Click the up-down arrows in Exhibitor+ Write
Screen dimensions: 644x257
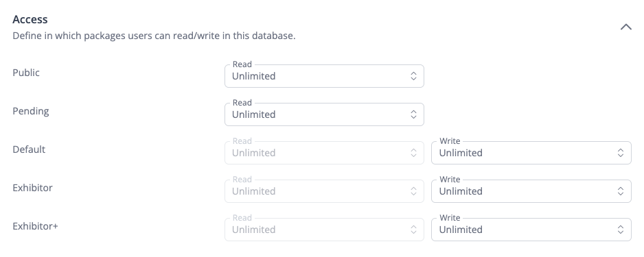621,230
